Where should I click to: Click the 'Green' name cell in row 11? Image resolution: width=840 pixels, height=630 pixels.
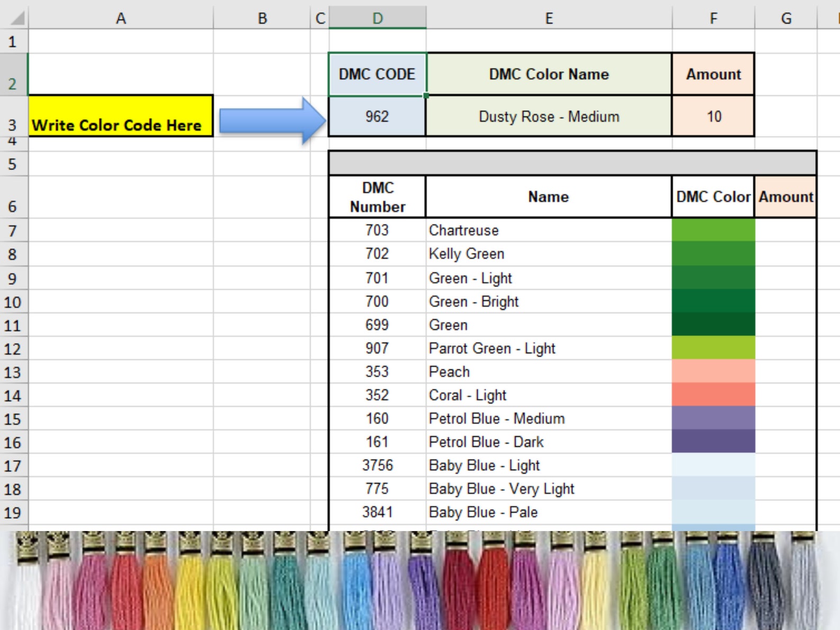tap(549, 324)
